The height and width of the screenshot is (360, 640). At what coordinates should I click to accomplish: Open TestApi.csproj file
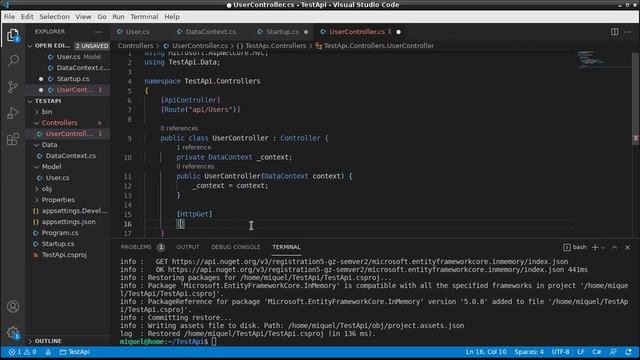coord(64,255)
